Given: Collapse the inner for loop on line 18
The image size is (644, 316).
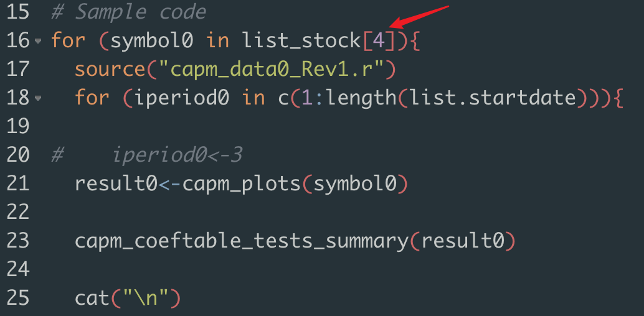Looking at the screenshot, I should tap(39, 98).
